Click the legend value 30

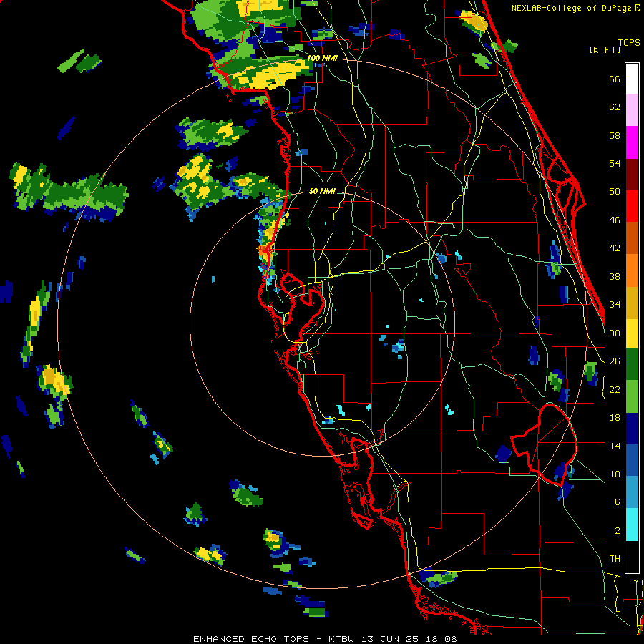point(615,333)
